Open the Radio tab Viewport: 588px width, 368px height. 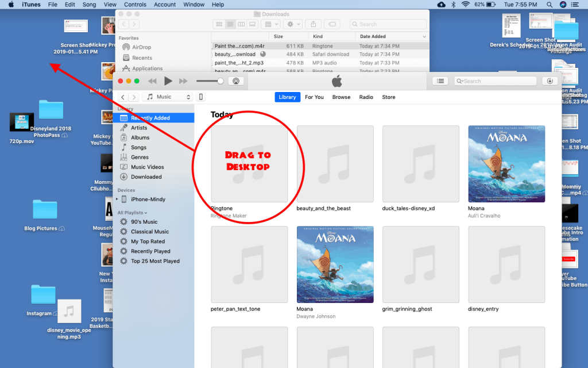pos(366,97)
